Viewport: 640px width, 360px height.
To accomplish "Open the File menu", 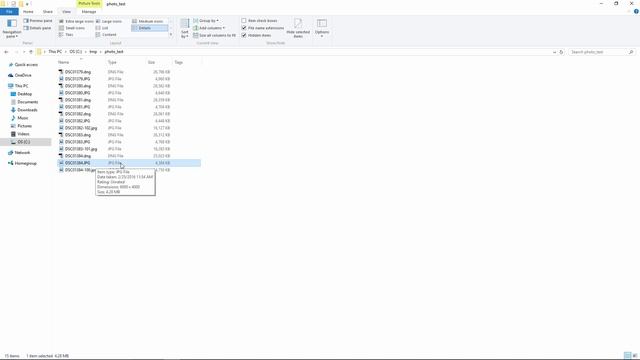I will click(x=9, y=12).
